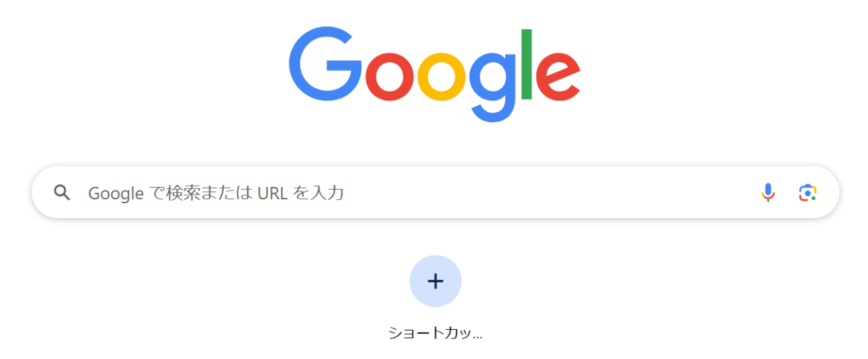Click the green l in Google logo
Image resolution: width=868 pixels, height=359 pixels.
526,64
